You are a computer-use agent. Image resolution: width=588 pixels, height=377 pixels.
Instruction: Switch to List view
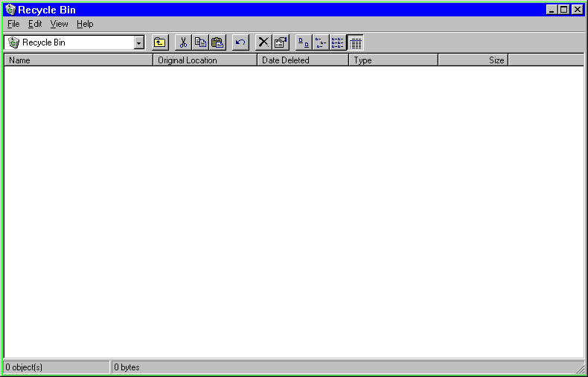[338, 42]
